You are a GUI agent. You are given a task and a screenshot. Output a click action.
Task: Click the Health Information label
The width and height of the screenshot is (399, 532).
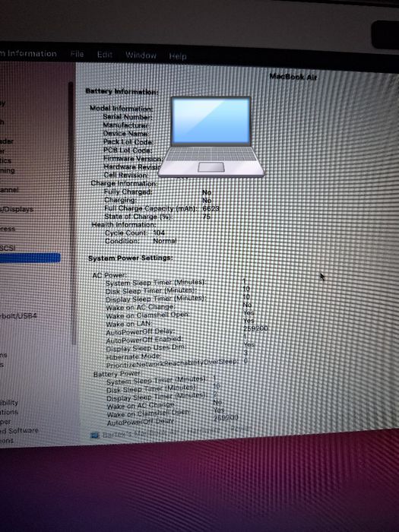[123, 225]
